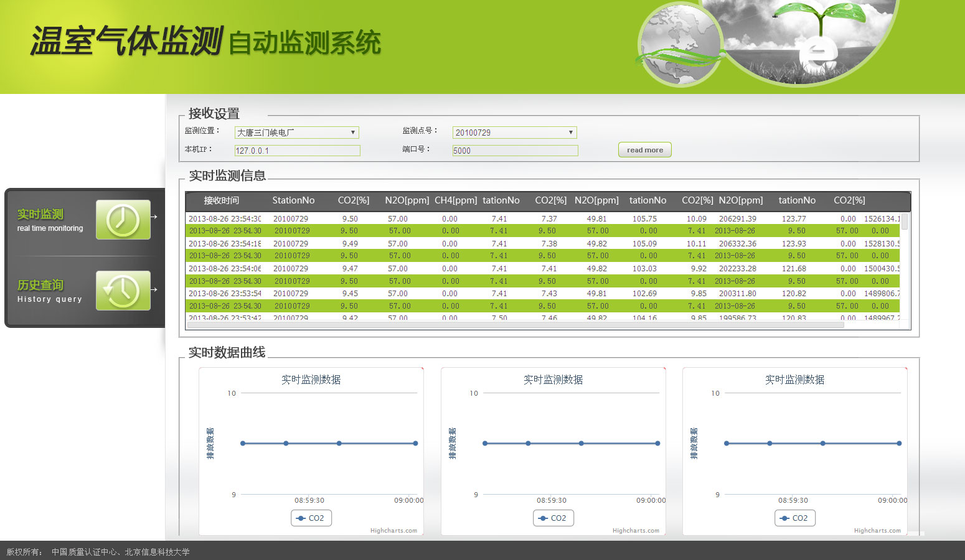Click the last data point on the right chart line
This screenshot has width=965, height=560.
tap(899, 444)
